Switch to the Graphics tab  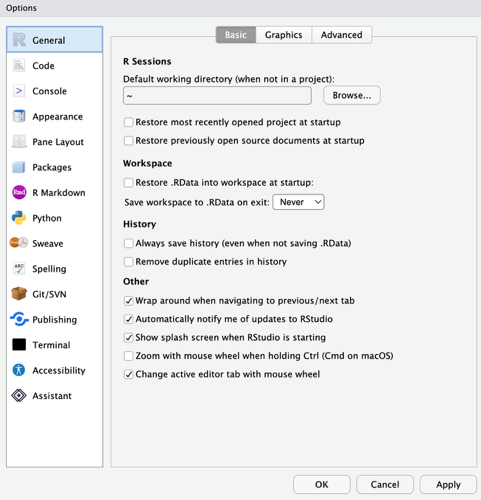[x=284, y=35]
